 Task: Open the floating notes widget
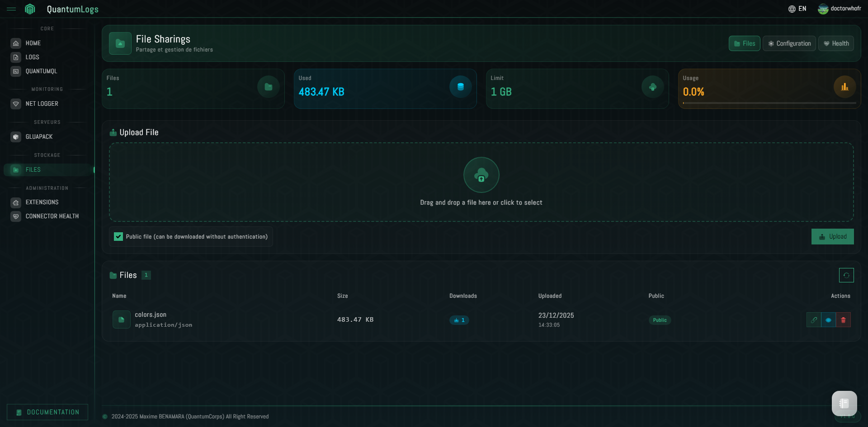pos(844,404)
